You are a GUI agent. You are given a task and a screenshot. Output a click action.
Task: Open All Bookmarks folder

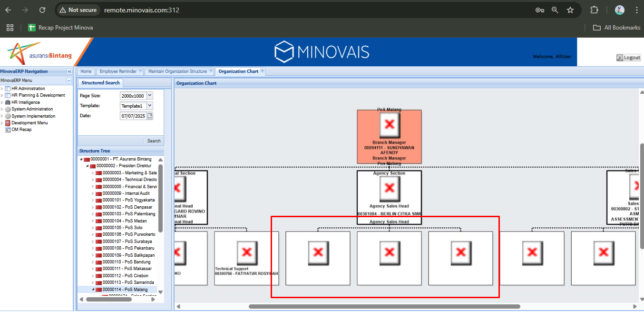(x=617, y=28)
